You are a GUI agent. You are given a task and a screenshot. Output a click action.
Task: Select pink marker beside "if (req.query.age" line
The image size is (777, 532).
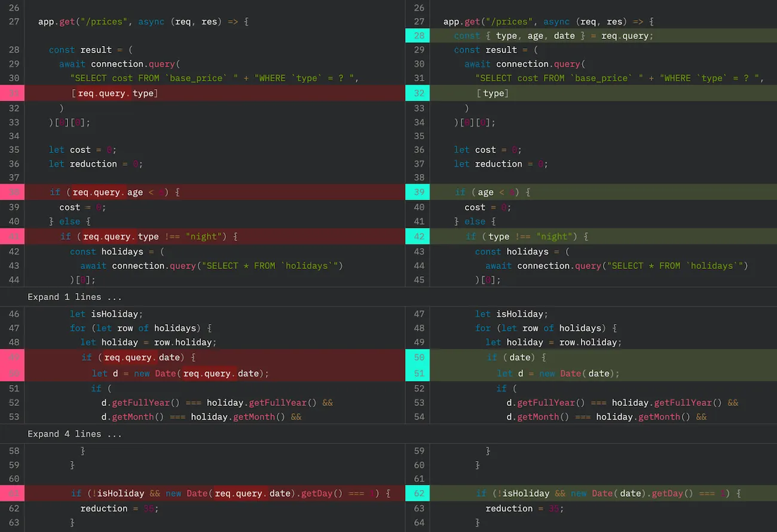pos(14,192)
